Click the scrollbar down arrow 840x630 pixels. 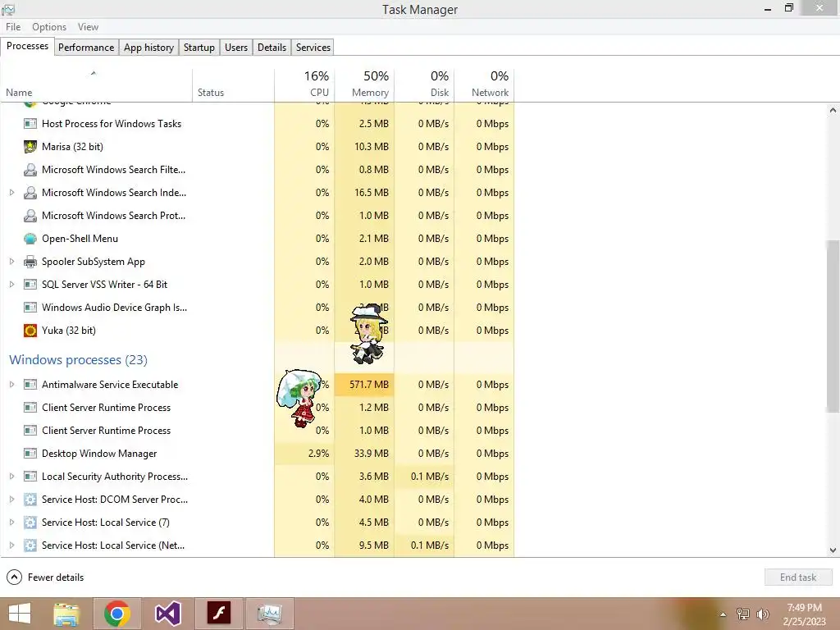[x=833, y=550]
